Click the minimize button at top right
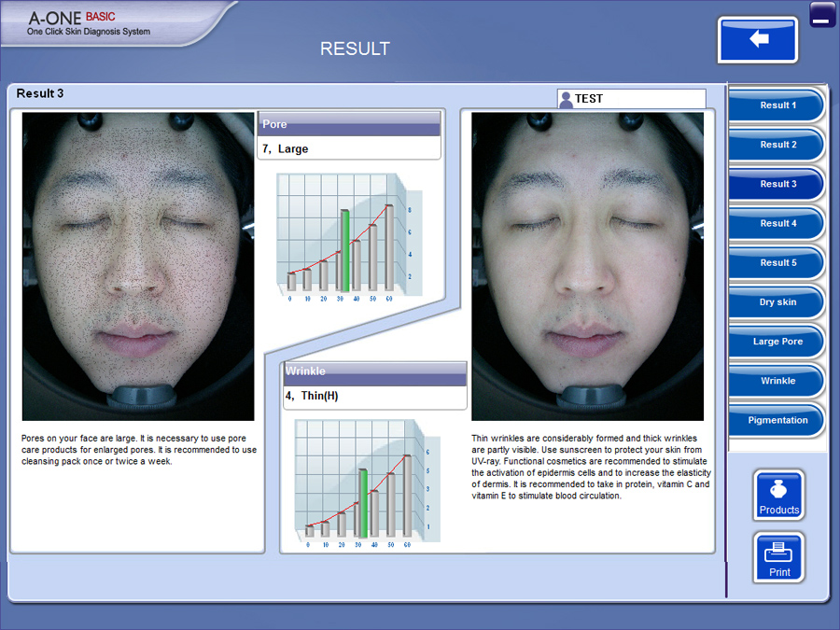Viewport: 840px width, 630px height. pyautogui.click(x=822, y=15)
